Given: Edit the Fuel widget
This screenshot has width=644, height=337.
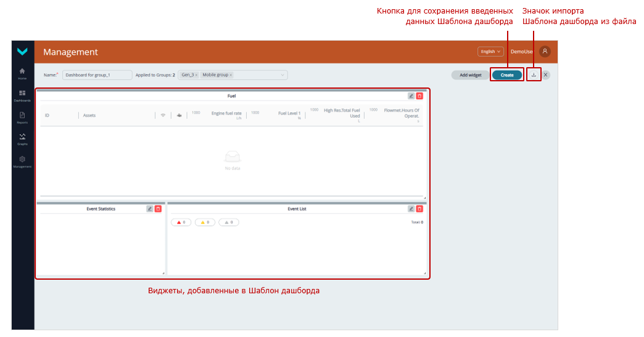Looking at the screenshot, I should 411,96.
